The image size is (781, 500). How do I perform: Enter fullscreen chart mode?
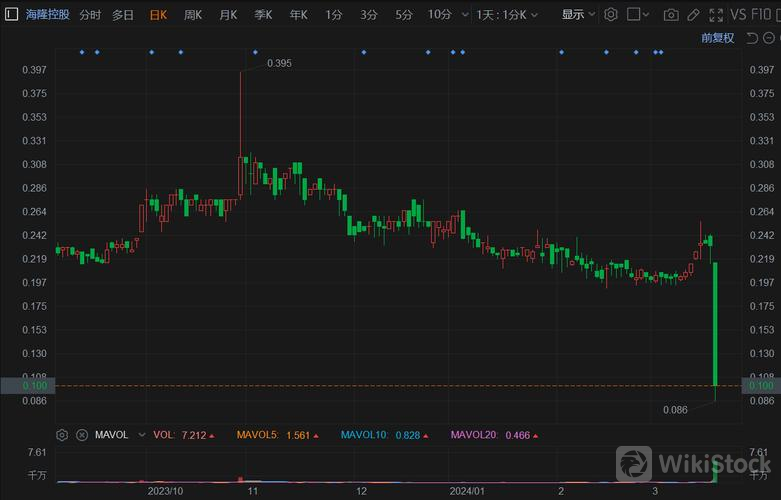pyautogui.click(x=715, y=15)
